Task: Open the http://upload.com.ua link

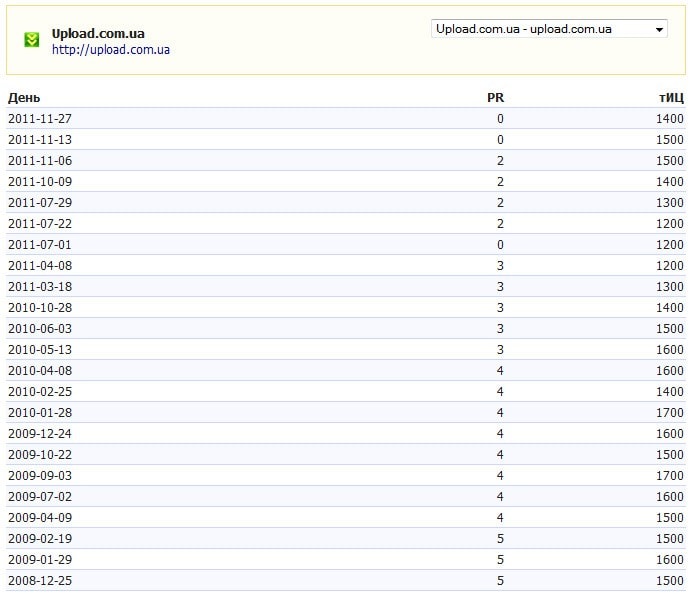Action: (111, 50)
